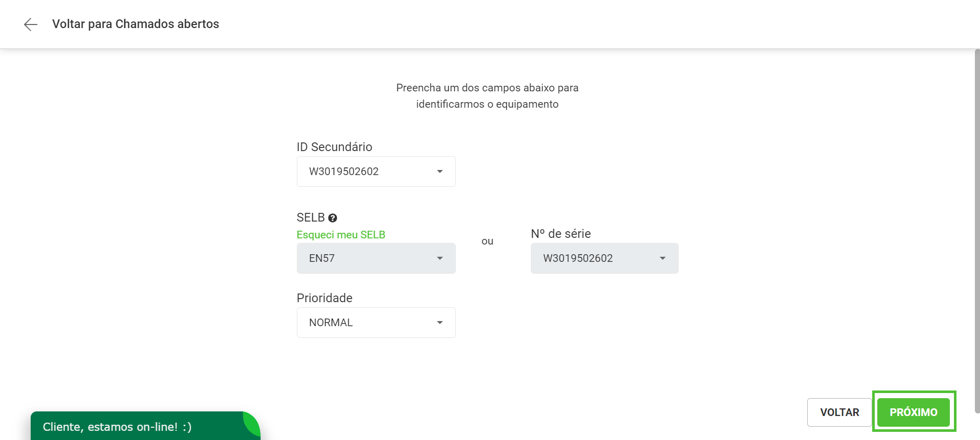Click the PRÓXIMO button
The height and width of the screenshot is (440, 980).
[914, 412]
